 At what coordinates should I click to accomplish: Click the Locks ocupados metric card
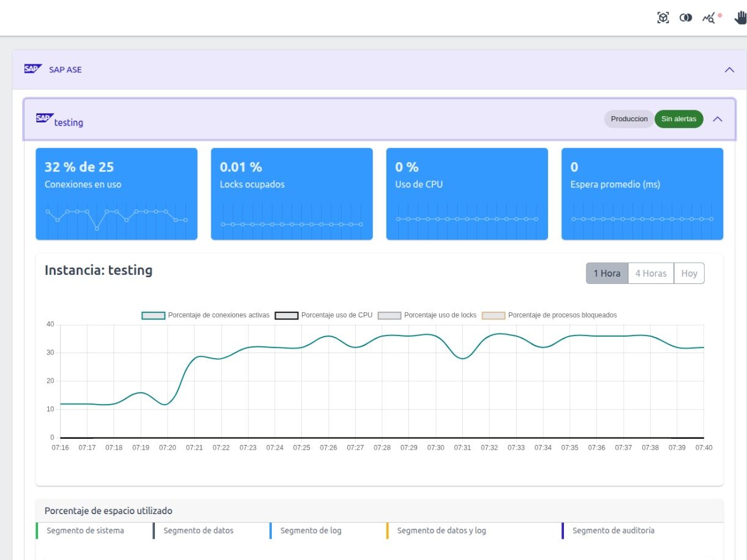[x=291, y=193]
